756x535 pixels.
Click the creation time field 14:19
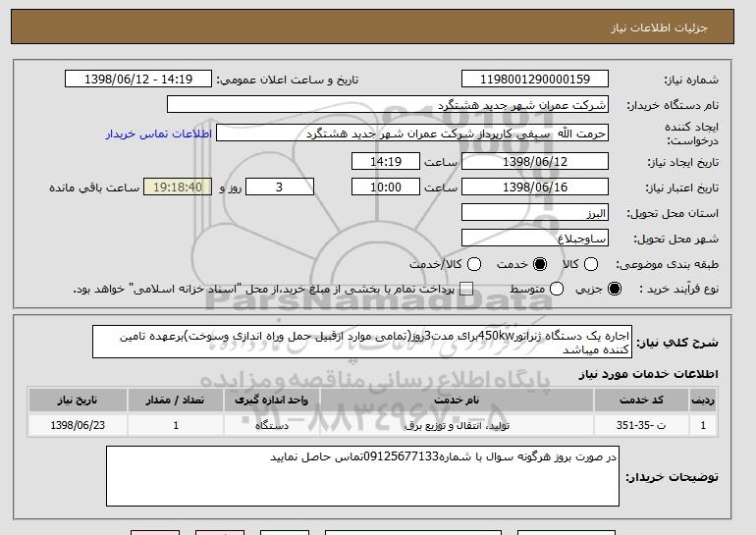pos(386,161)
